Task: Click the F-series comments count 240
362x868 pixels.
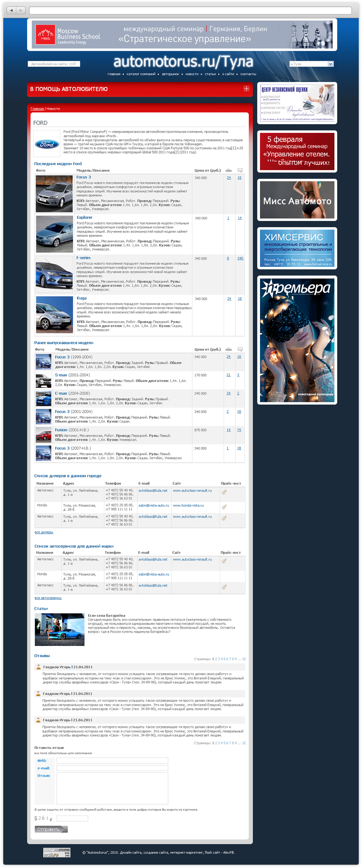Action: pyautogui.click(x=240, y=258)
